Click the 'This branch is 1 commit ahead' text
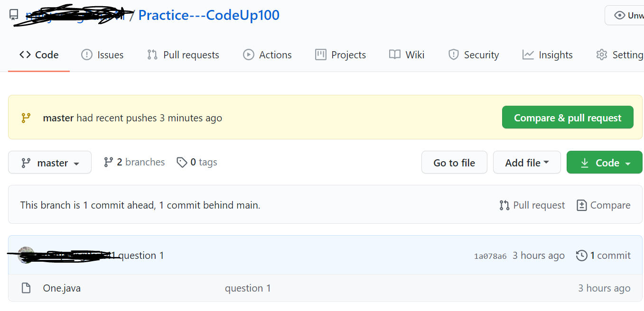This screenshot has width=644, height=311. tap(140, 205)
